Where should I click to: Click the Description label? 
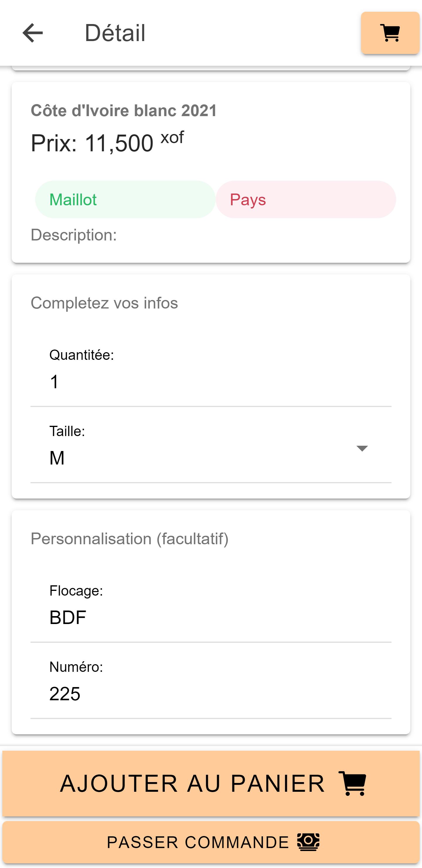coord(74,235)
